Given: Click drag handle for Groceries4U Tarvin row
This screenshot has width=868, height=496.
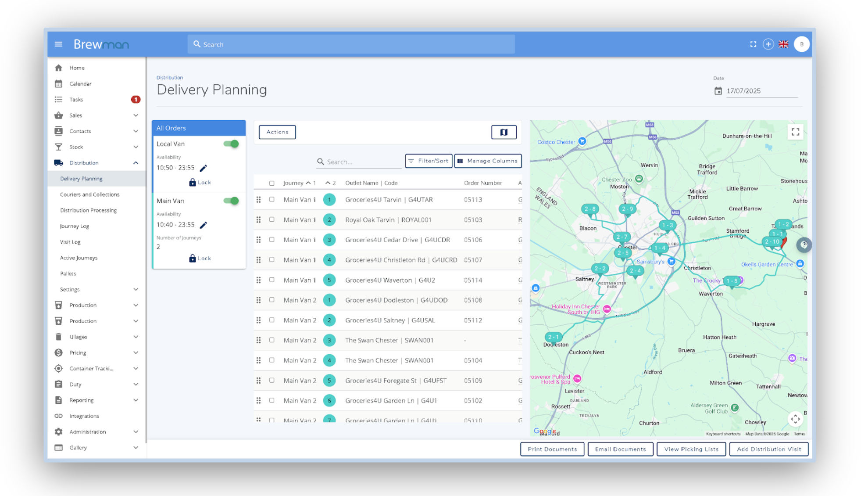Looking at the screenshot, I should pos(258,200).
